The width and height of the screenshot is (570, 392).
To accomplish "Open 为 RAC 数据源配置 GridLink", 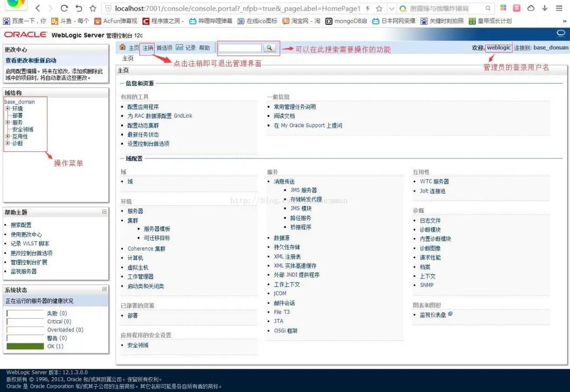I will pos(160,116).
